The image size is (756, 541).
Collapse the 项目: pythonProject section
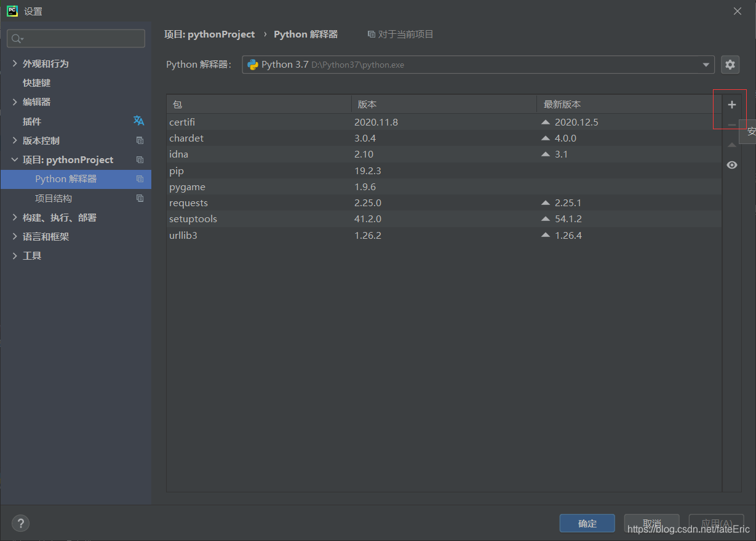click(x=15, y=159)
